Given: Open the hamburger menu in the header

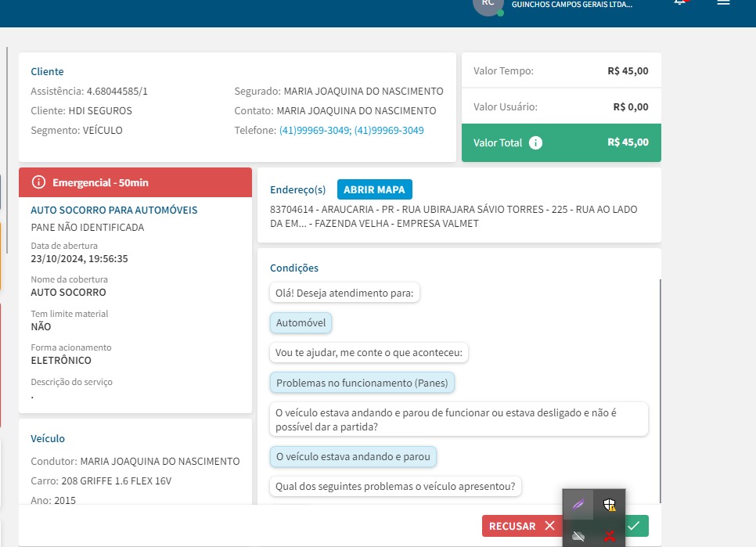Looking at the screenshot, I should 723,3.
